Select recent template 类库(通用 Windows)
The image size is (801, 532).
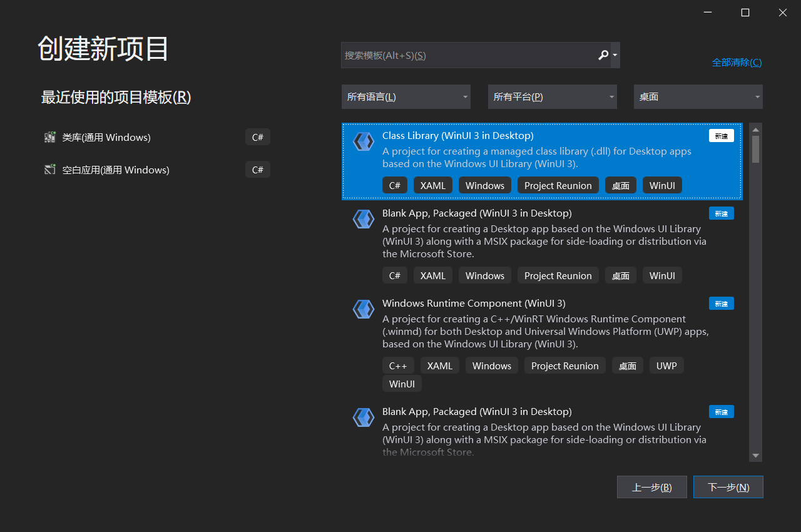click(x=157, y=137)
